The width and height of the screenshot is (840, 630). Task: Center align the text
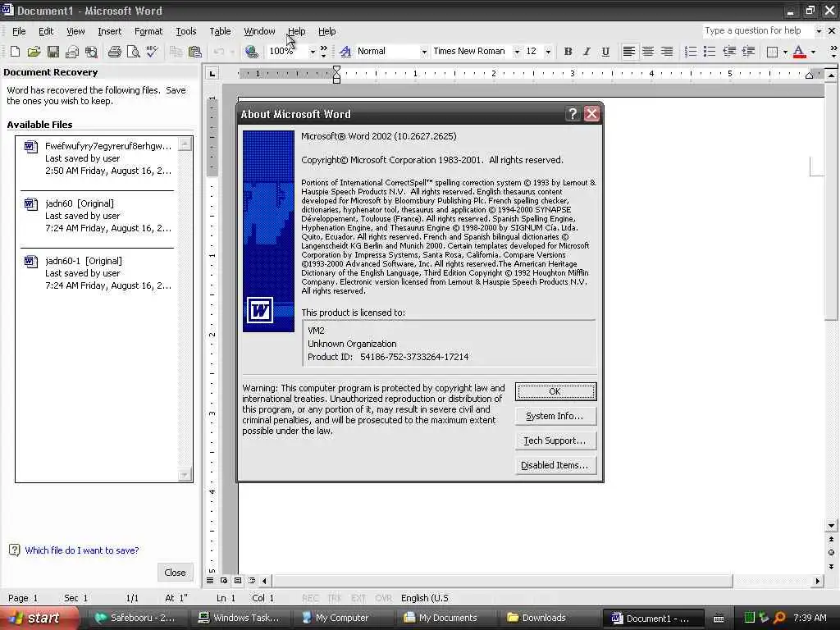point(648,52)
